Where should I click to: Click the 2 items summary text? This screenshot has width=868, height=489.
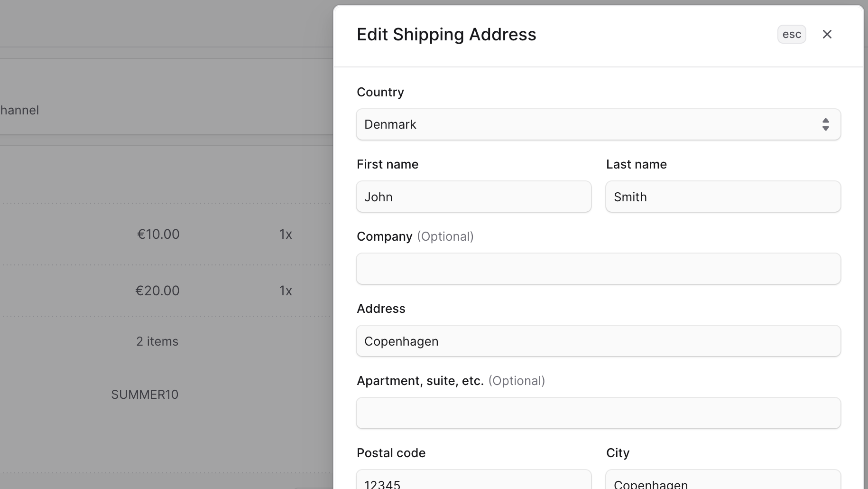pos(157,341)
